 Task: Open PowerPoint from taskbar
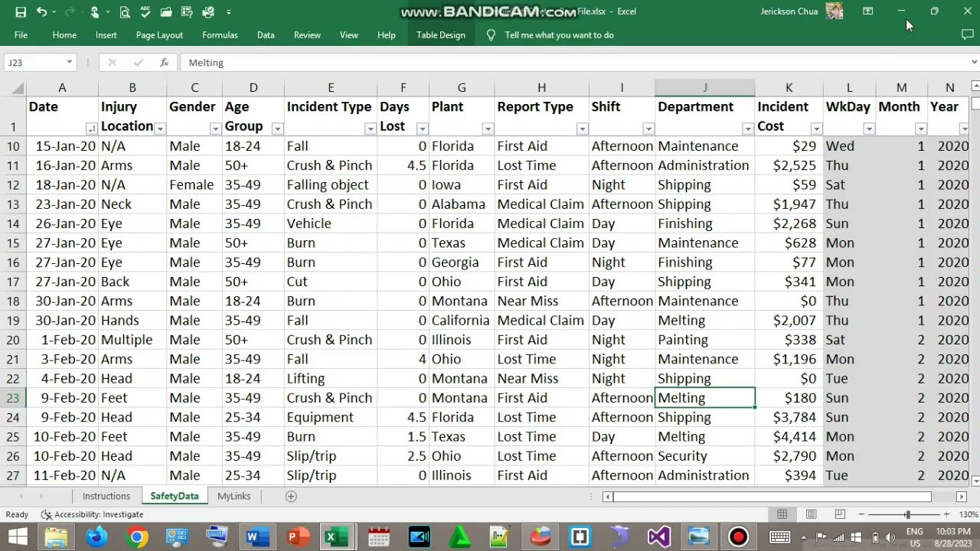[x=297, y=537]
